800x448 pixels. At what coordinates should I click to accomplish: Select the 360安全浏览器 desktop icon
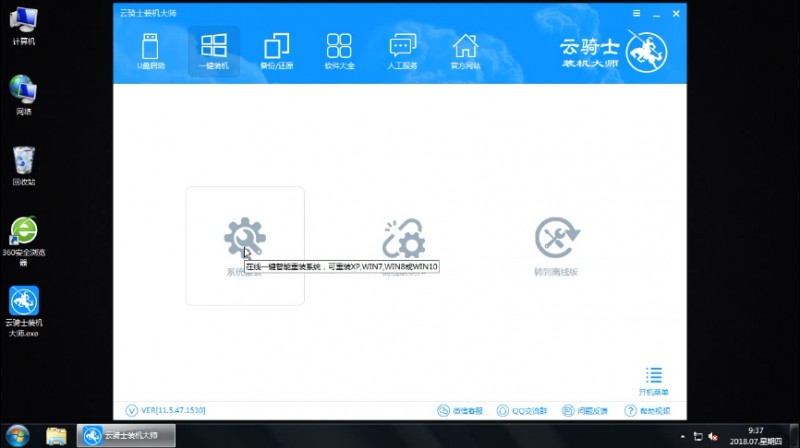coord(23,241)
